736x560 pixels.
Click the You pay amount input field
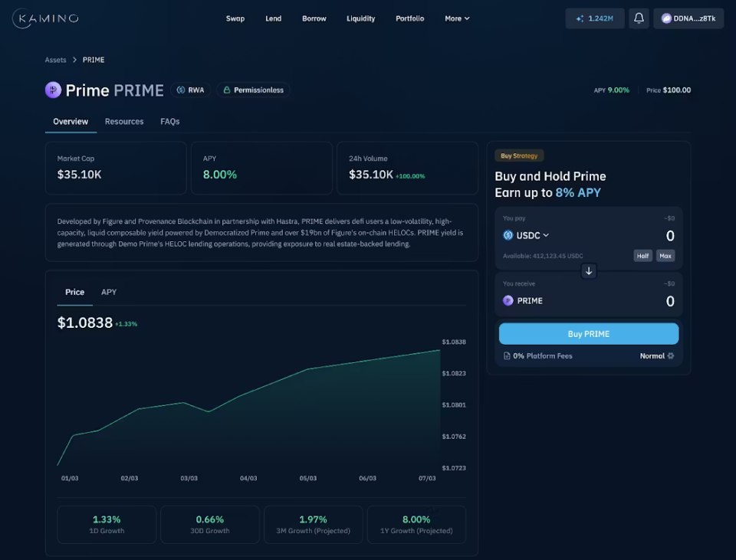[x=670, y=235]
